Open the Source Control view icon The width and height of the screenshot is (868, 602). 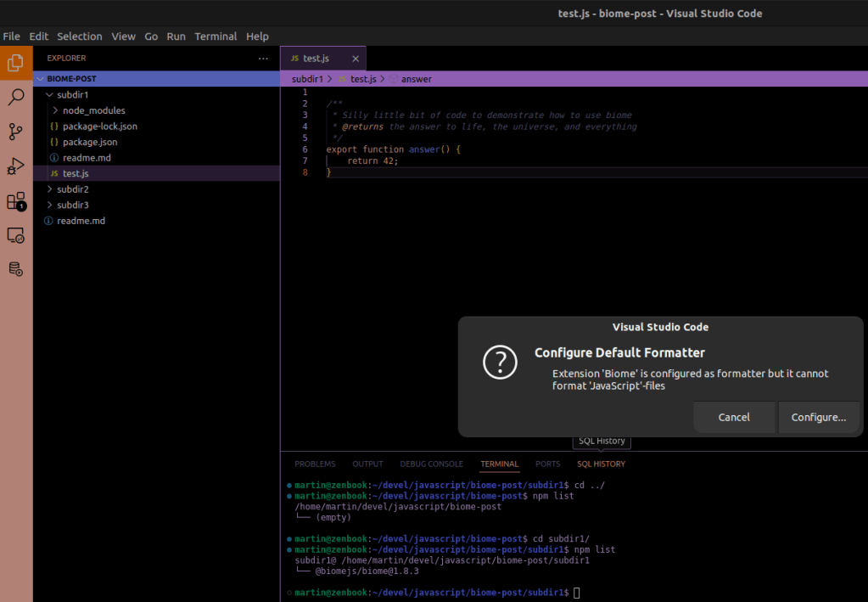(15, 132)
